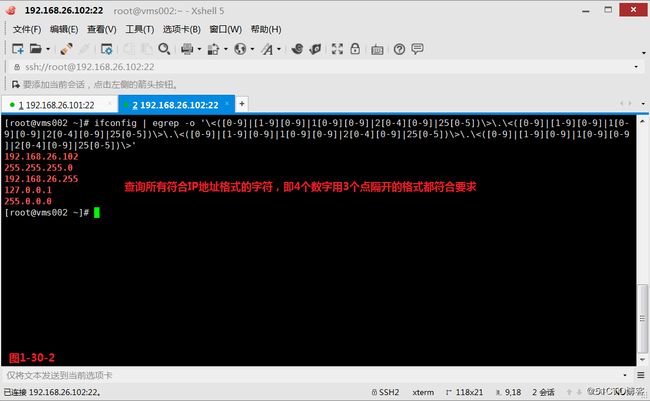Open session properties with the window-gear icon

(107, 49)
